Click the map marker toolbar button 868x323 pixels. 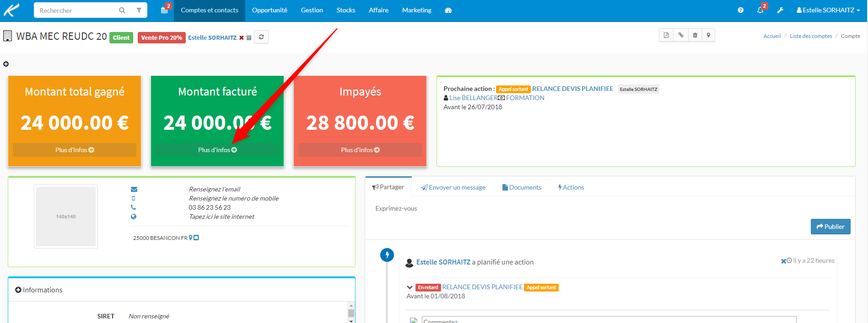click(708, 35)
